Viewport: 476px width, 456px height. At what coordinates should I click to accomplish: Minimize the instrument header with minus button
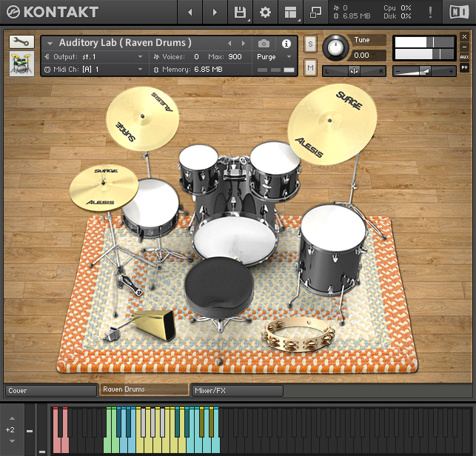click(x=464, y=47)
